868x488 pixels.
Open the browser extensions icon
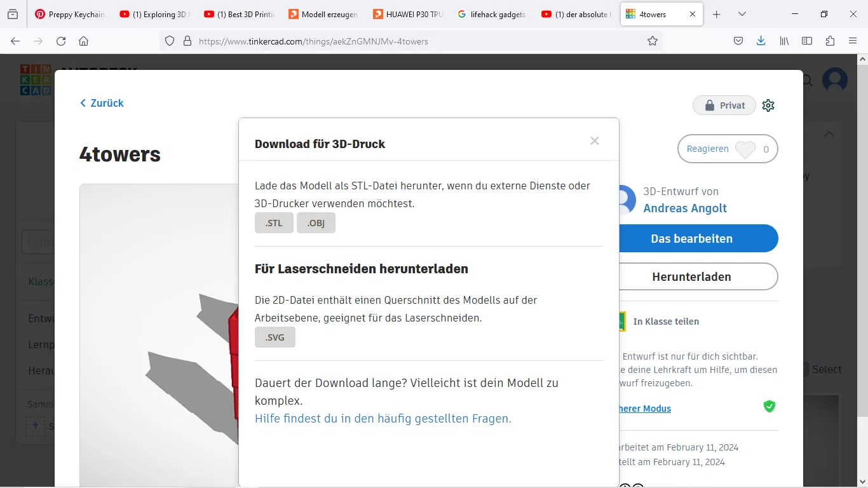[x=830, y=41]
